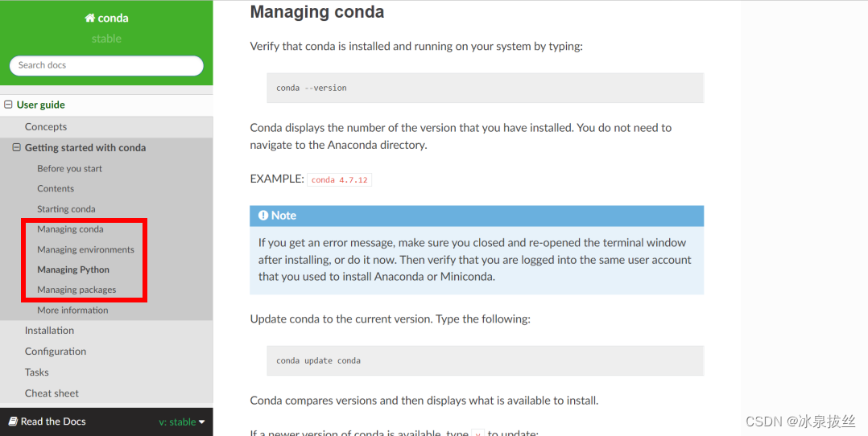The height and width of the screenshot is (436, 868).
Task: Select Contents in the sidebar
Action: coord(56,189)
